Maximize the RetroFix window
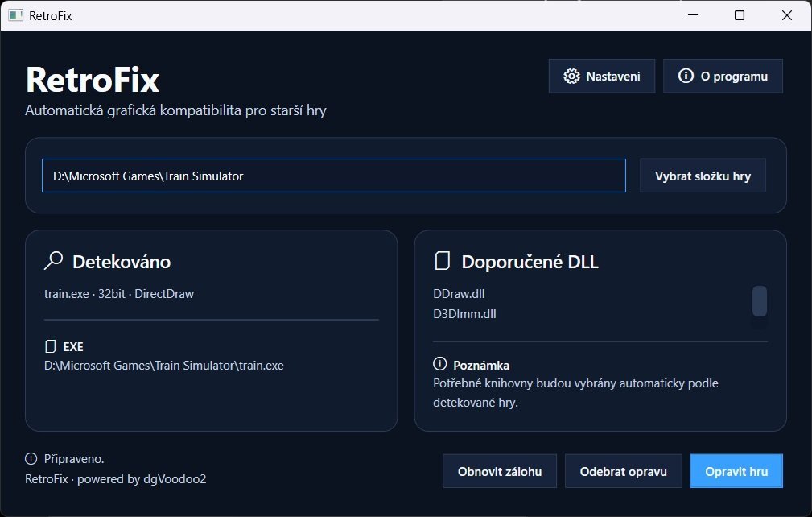This screenshot has width=812, height=517. pos(740,15)
